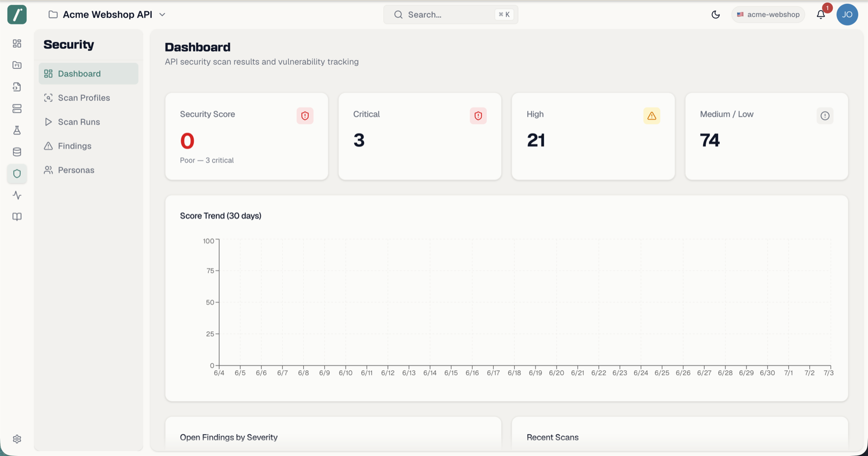Open Scan Runs in sidebar
Screen dimensions: 868x456
88,122
